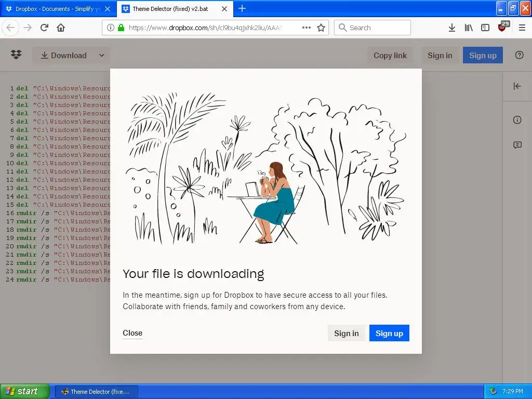The width and height of the screenshot is (532, 399).
Task: Close the Dropbox Documents tab
Action: pos(108,9)
